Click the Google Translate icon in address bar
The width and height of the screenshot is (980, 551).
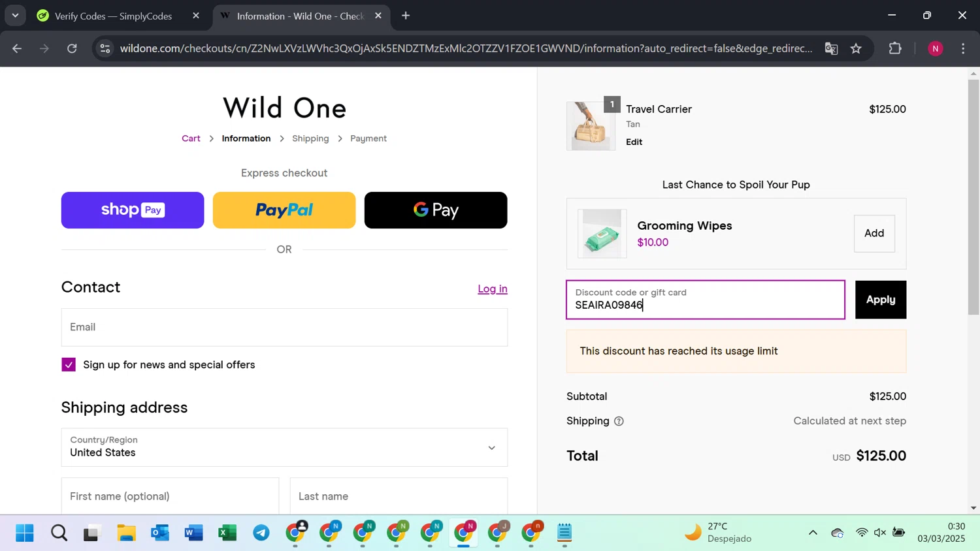[x=831, y=48]
